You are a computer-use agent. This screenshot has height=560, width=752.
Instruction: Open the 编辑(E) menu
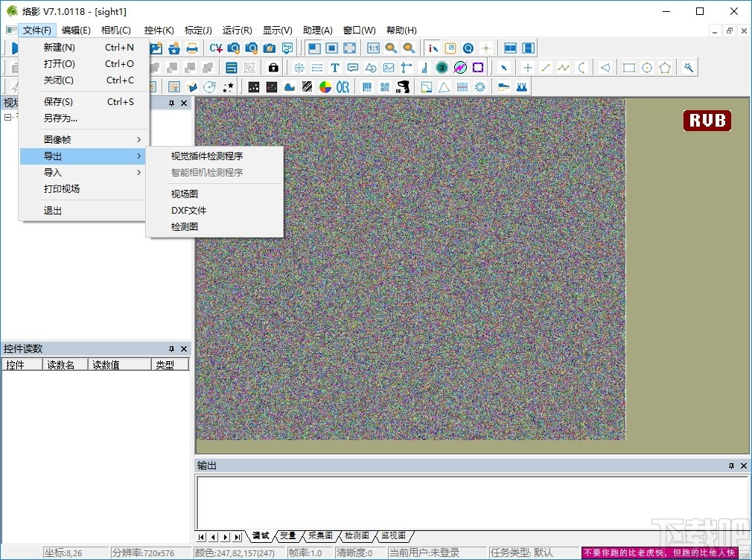[x=76, y=31]
